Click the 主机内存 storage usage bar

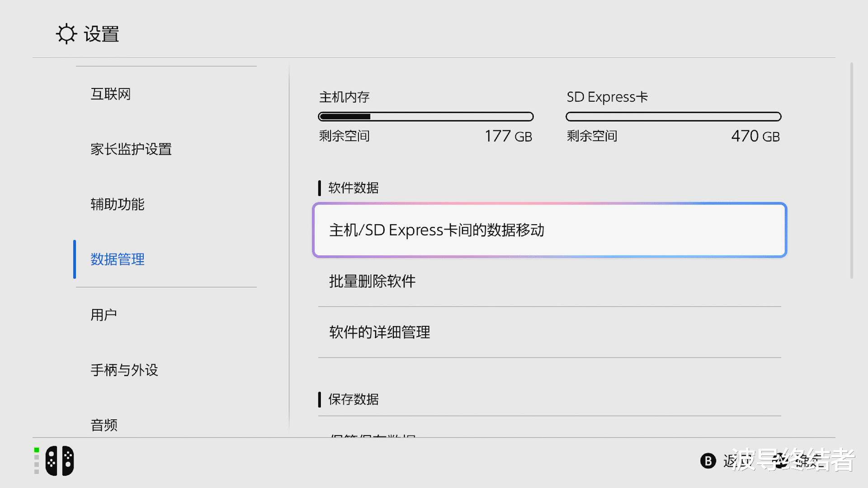click(426, 117)
